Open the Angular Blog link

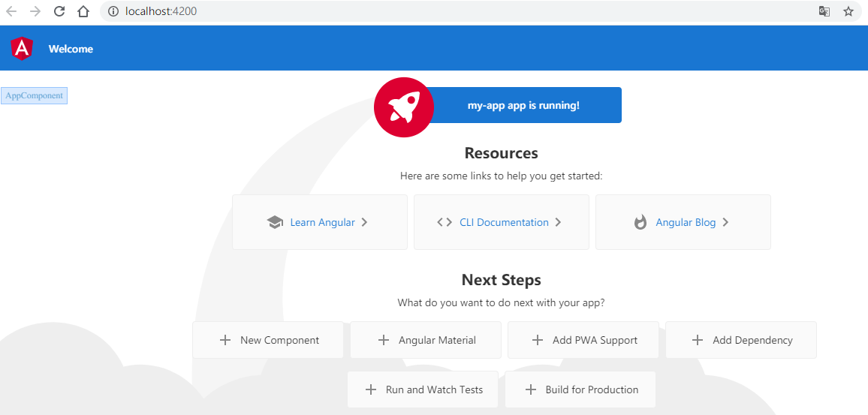click(x=686, y=222)
